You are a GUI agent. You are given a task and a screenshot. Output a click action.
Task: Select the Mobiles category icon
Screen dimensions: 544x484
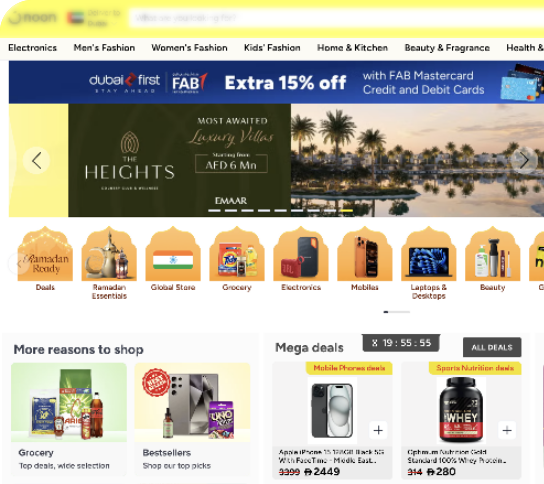(x=365, y=254)
